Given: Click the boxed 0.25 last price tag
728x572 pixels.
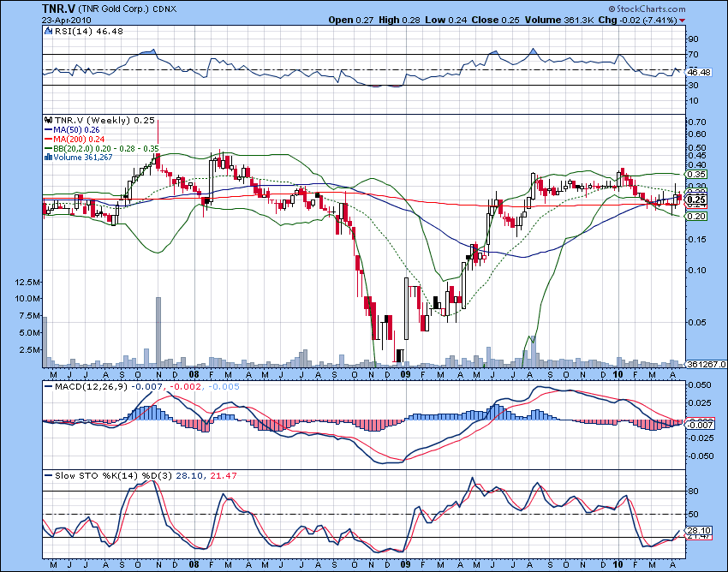Looking at the screenshot, I should click(696, 200).
